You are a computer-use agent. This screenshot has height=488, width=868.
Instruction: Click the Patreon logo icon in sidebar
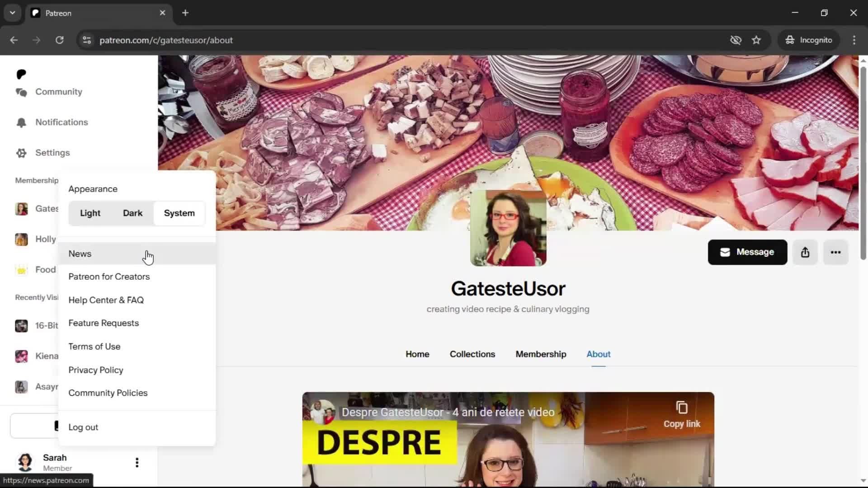(x=21, y=74)
